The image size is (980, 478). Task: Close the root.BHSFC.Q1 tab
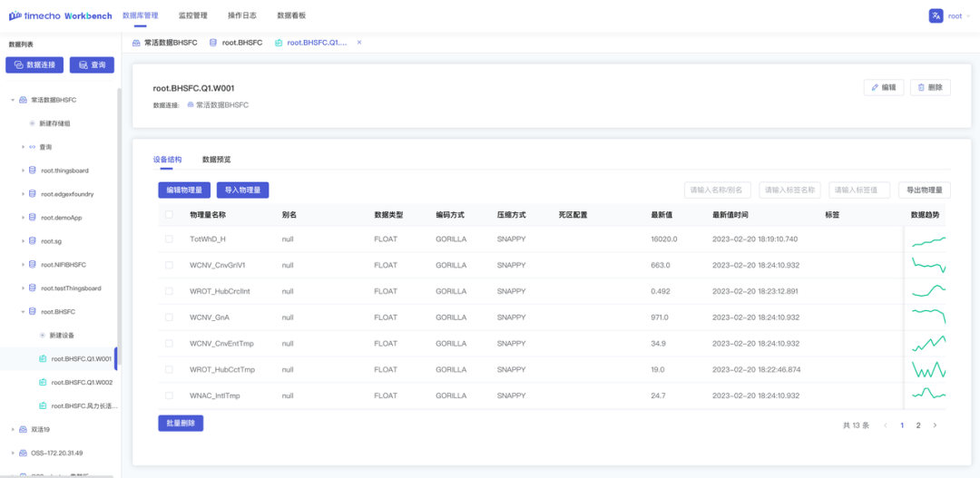(359, 43)
